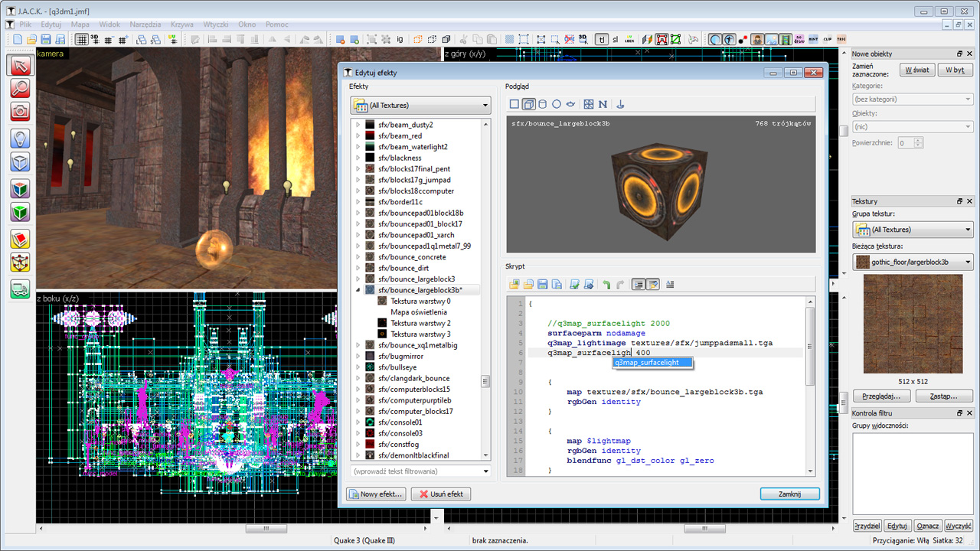Toggle line numbering button in script toolbar
The height and width of the screenshot is (551, 980).
(x=639, y=285)
